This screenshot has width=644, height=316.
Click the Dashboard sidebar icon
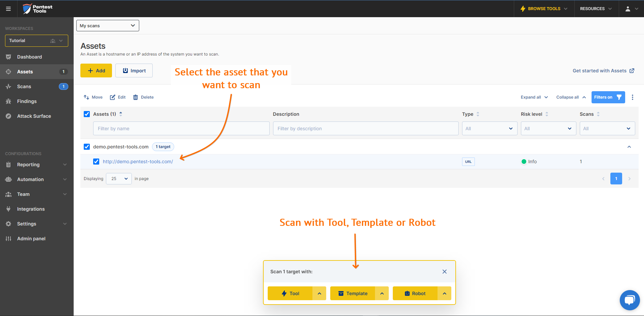point(9,57)
